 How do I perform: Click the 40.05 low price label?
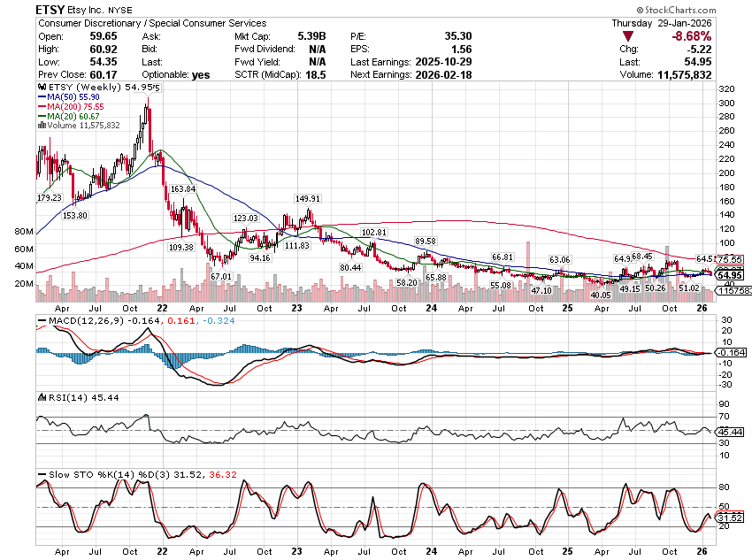pos(601,295)
